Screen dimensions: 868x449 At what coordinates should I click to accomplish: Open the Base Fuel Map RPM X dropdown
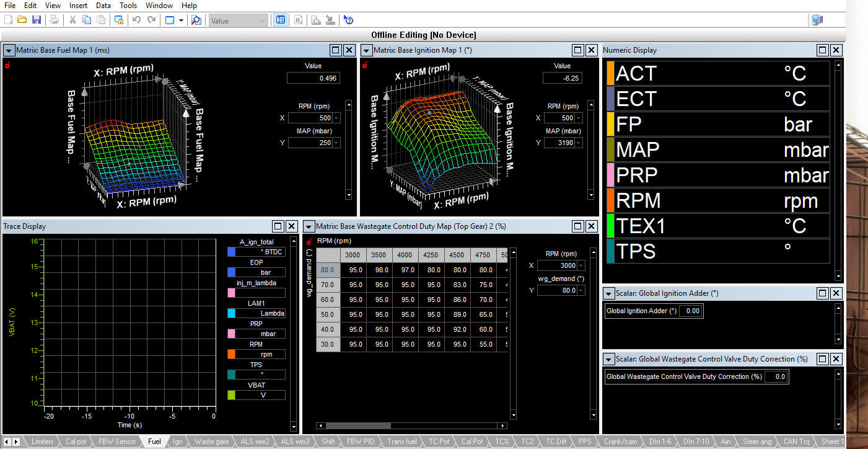(x=336, y=118)
